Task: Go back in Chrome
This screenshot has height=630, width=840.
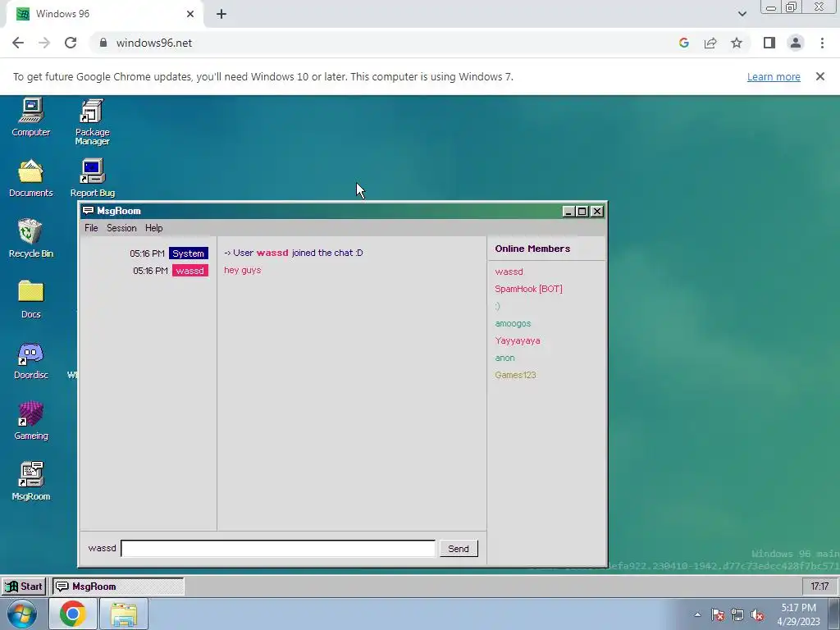Action: [18, 43]
